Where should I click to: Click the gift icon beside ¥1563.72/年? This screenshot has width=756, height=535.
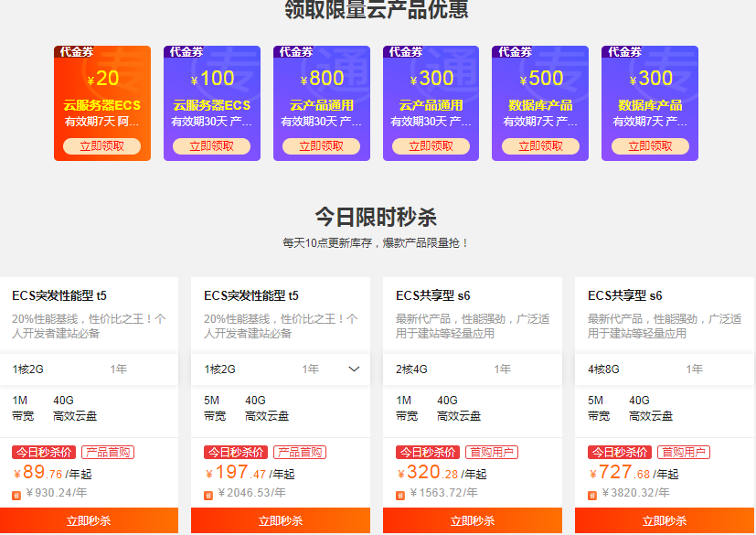[x=400, y=495]
